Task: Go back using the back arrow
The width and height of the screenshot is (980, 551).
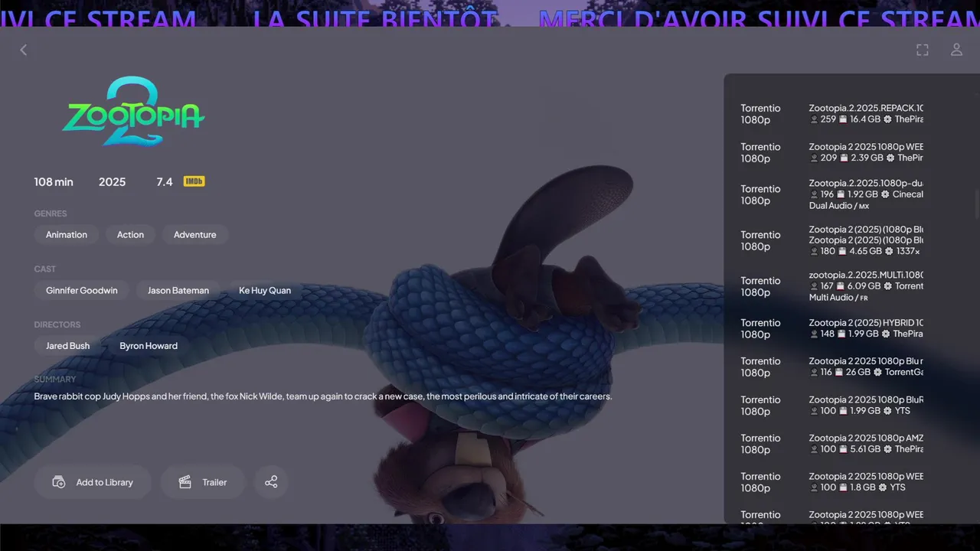Action: 23,50
